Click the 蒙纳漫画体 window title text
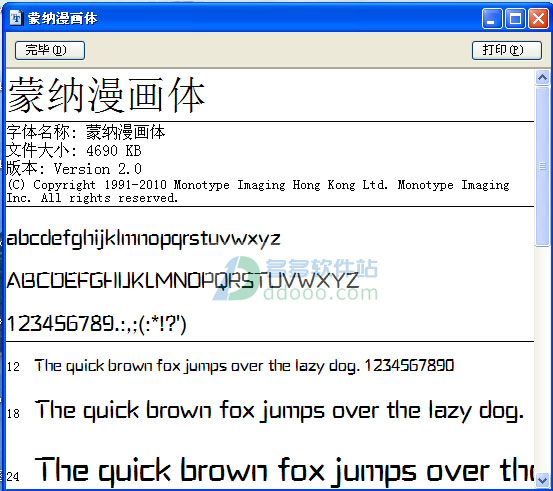The height and width of the screenshot is (491, 553). (62, 18)
